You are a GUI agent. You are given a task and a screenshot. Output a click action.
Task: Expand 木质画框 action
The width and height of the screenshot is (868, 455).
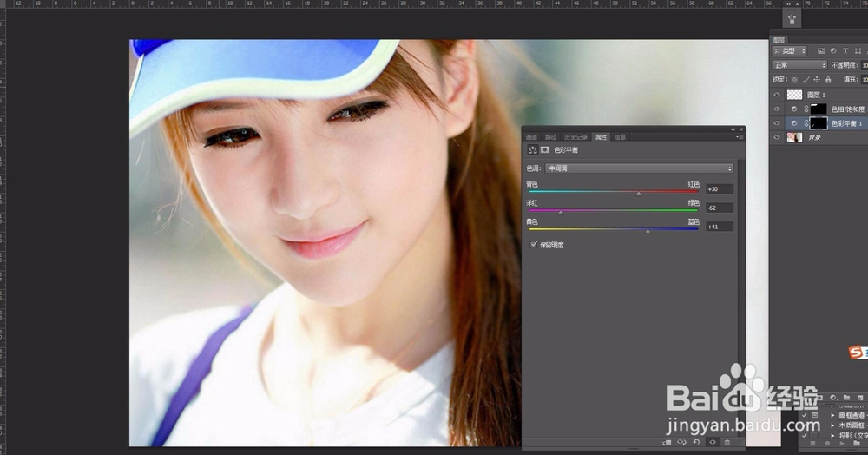click(832, 425)
